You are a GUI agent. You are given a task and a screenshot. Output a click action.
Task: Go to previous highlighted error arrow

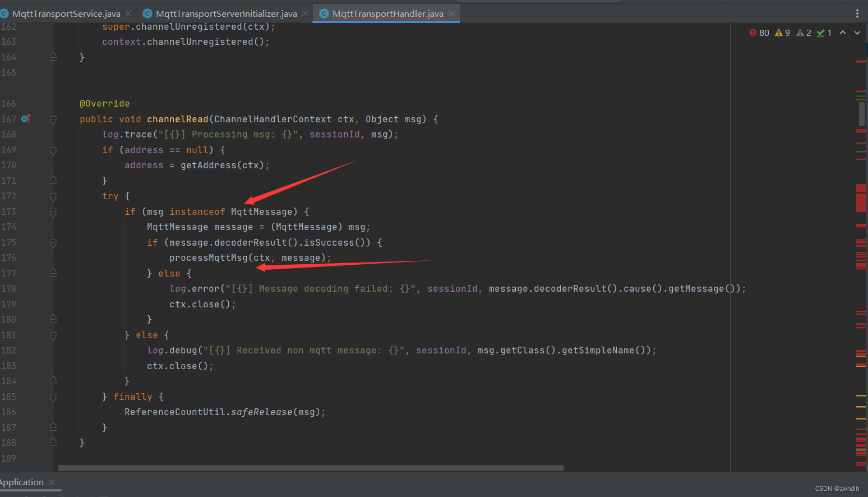[843, 33]
